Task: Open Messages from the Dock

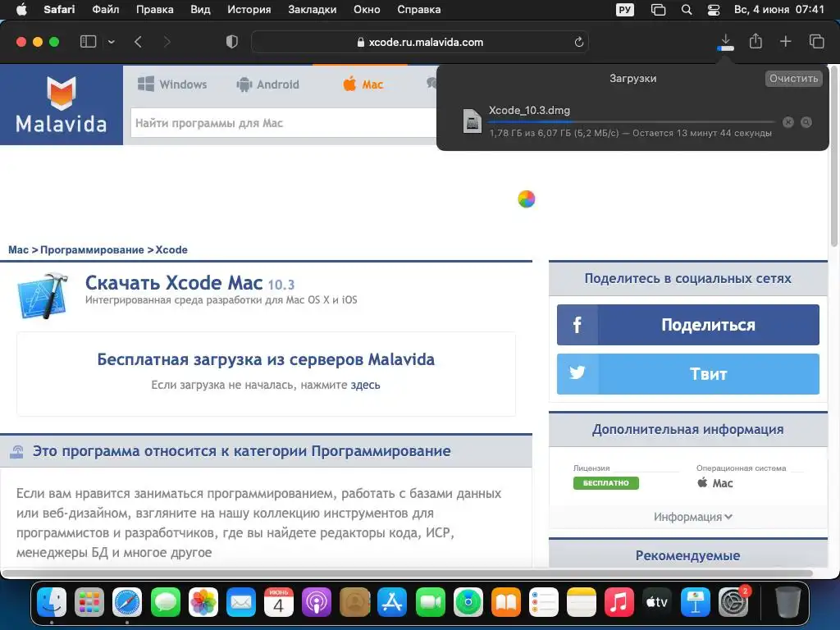Action: tap(165, 601)
